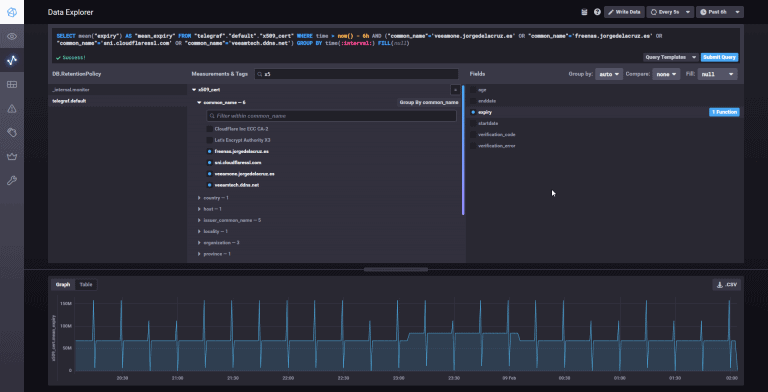
Task: Click into the InfluxQL query editor
Action: point(396,40)
